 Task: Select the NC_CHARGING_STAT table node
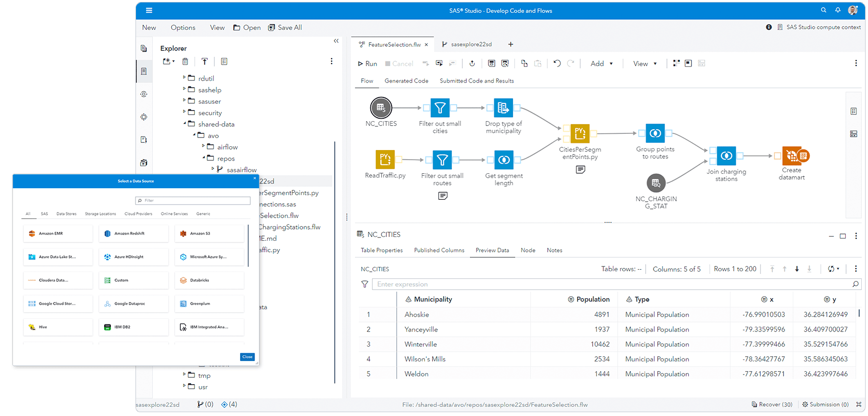(656, 183)
